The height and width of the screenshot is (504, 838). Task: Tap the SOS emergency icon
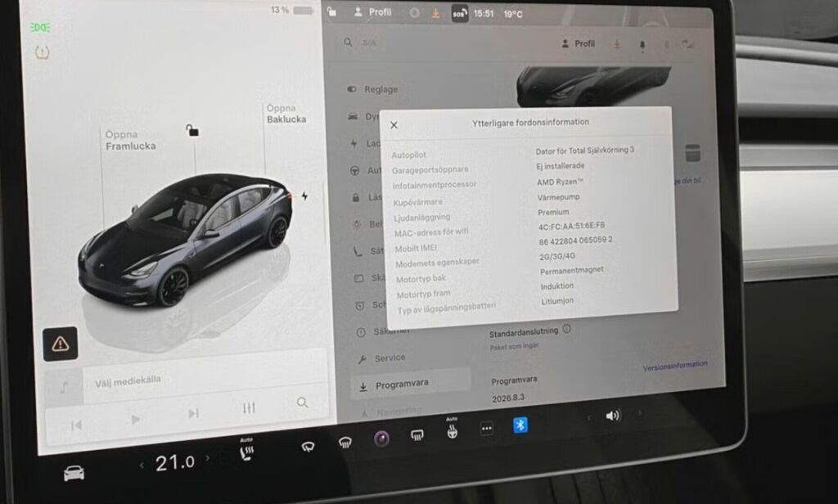pos(460,14)
